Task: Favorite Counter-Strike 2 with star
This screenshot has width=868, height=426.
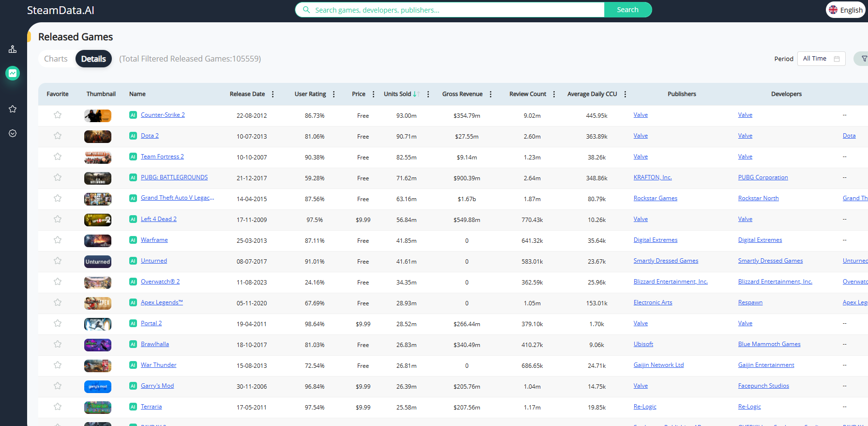Action: (58, 115)
